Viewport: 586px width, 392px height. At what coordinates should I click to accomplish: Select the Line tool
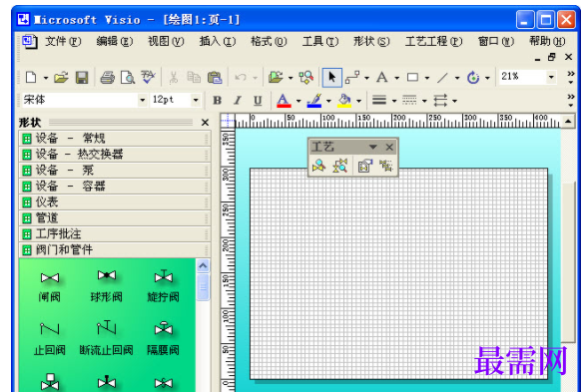point(442,78)
